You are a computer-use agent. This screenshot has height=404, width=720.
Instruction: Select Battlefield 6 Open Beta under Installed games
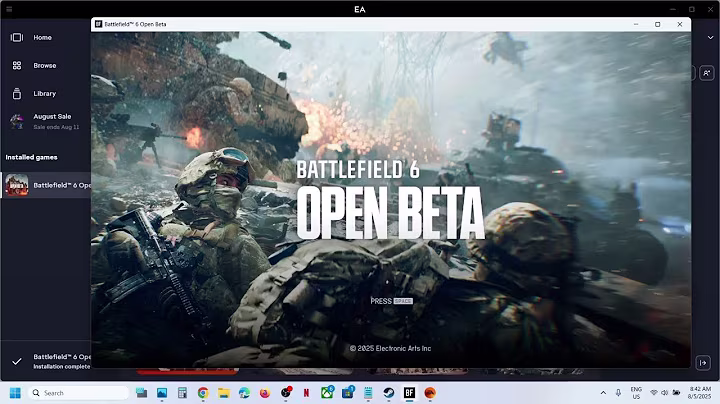46,185
